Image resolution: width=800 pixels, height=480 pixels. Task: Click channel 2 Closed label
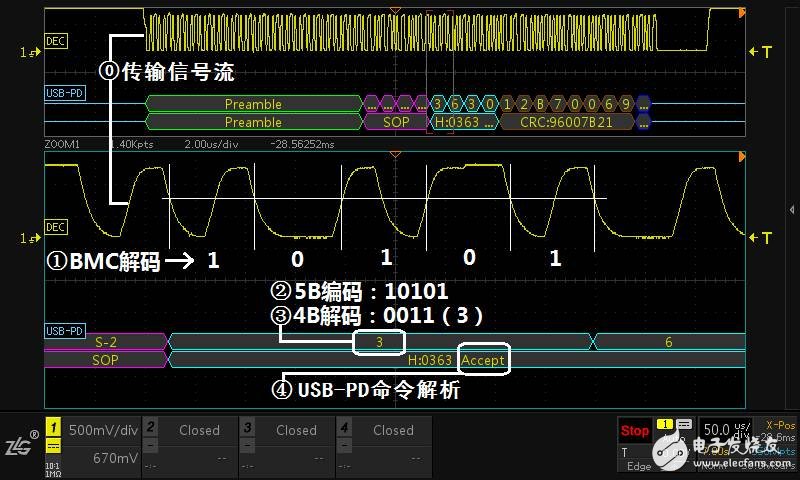click(199, 430)
